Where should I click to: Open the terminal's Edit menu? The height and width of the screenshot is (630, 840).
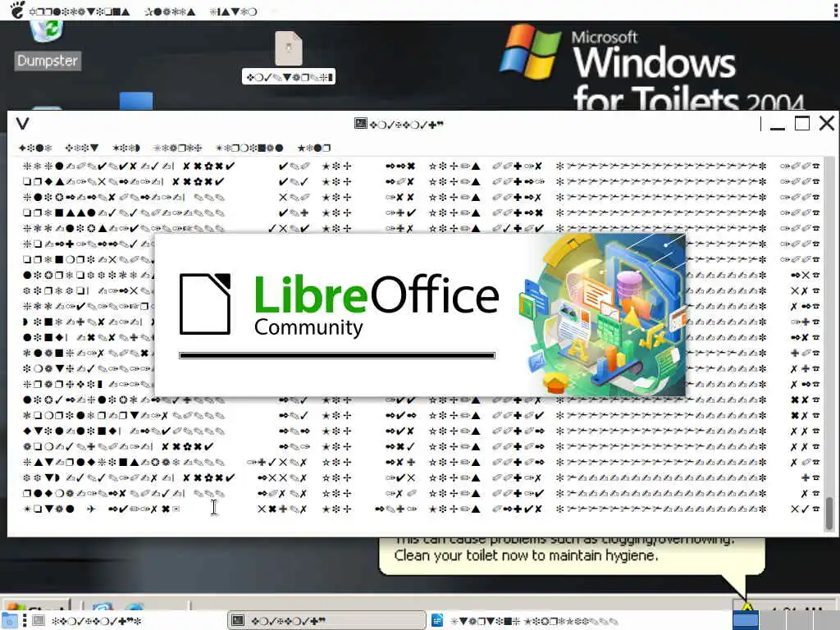pos(81,148)
